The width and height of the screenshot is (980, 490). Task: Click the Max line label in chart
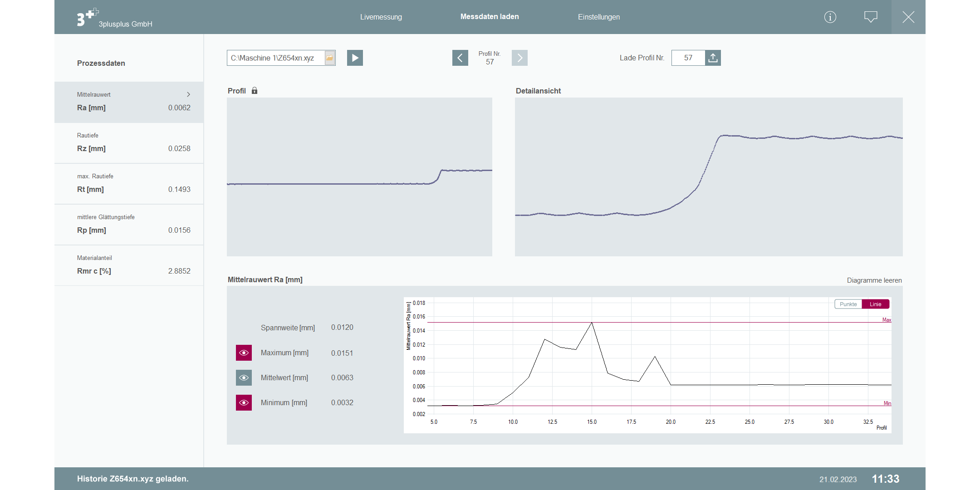(887, 320)
